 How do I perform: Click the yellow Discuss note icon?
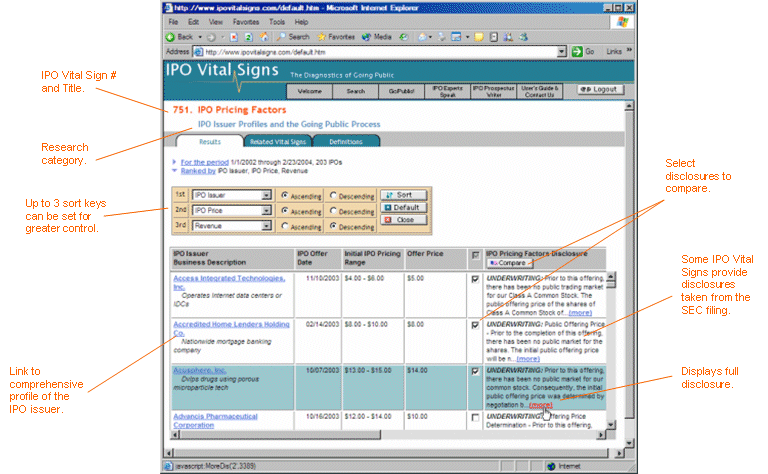coord(479,37)
